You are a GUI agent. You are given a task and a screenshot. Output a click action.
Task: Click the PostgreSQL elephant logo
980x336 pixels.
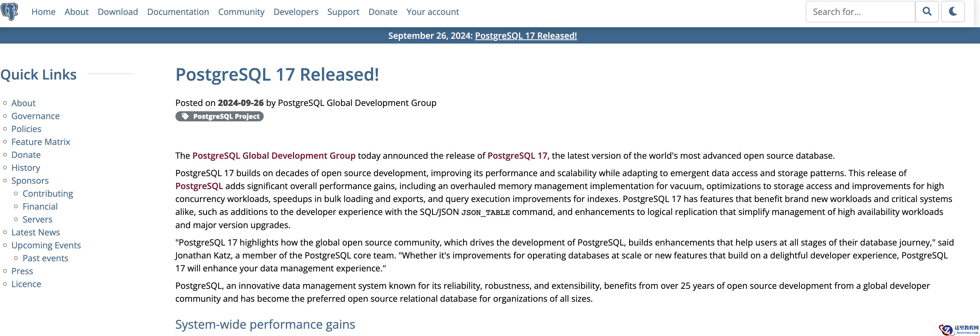coord(10,12)
